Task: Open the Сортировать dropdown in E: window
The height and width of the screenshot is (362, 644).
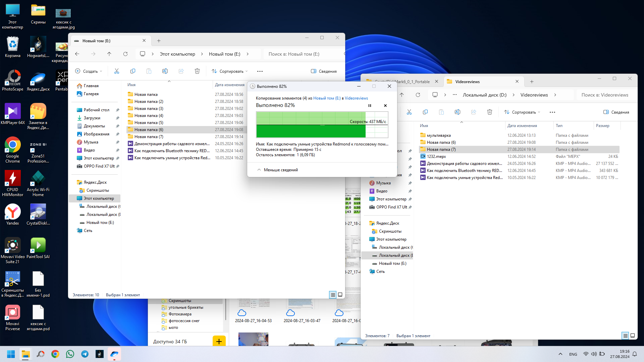Action: click(230, 71)
